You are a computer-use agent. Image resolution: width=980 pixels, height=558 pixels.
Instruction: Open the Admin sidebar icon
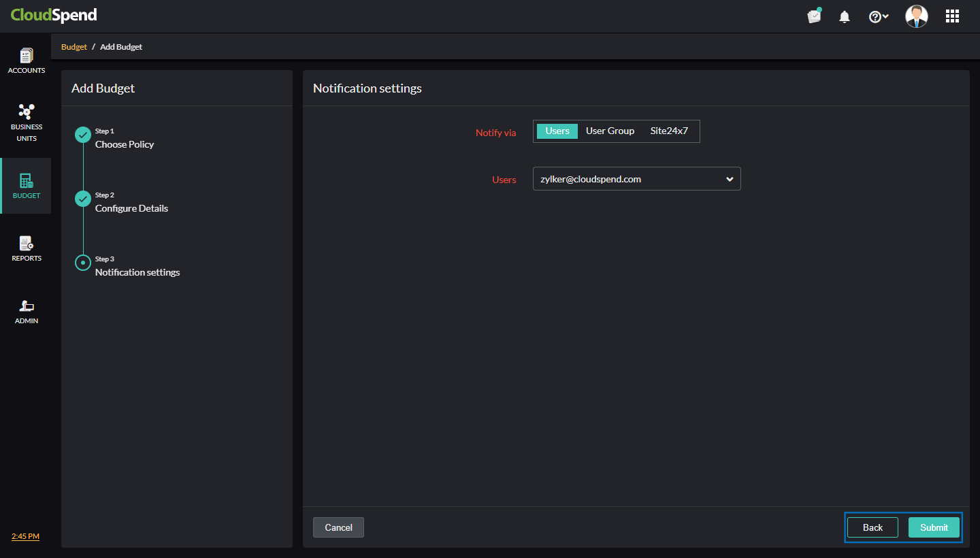27,306
